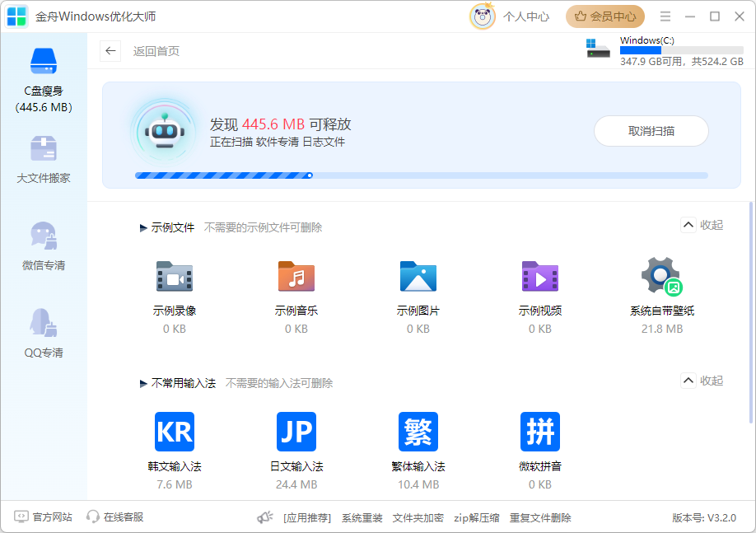Viewport: 756px width, 533px height.
Task: Select the 示例音乐 sample music icon
Action: point(296,277)
